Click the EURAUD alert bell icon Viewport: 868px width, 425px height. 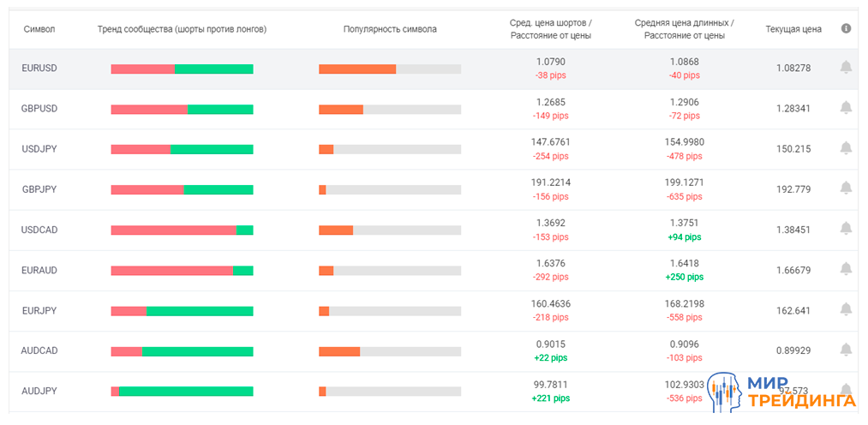[x=846, y=269]
